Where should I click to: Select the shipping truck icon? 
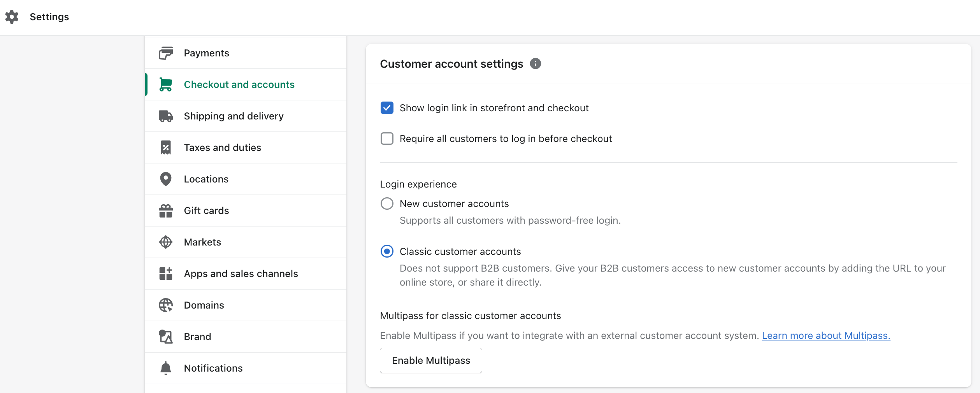[166, 116]
